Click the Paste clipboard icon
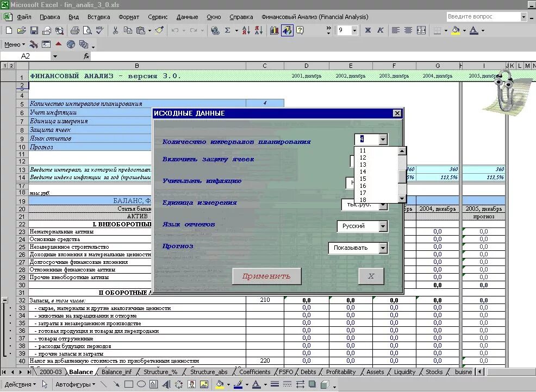Viewport: 536px width, 392px height. (140, 30)
